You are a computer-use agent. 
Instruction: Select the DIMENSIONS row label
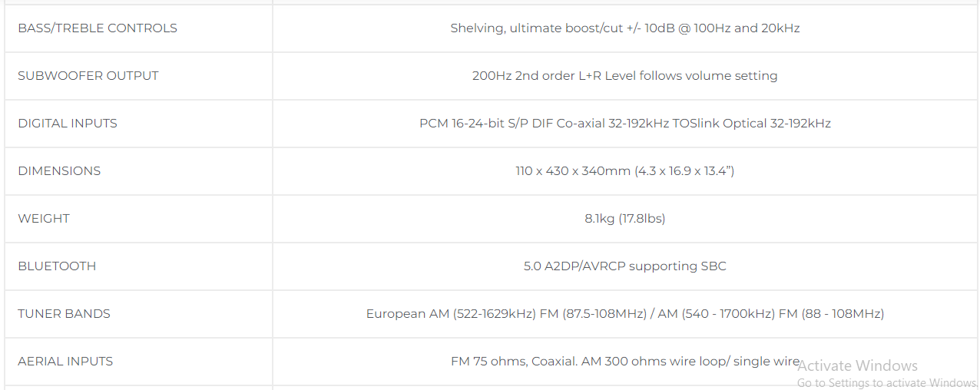[x=59, y=171]
